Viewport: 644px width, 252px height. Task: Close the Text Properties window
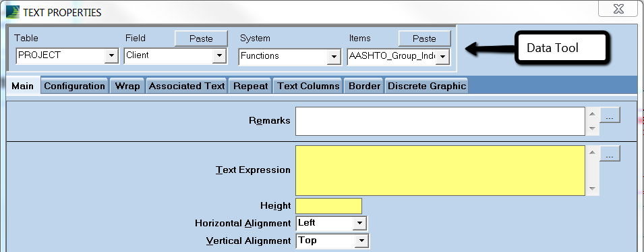click(x=618, y=9)
